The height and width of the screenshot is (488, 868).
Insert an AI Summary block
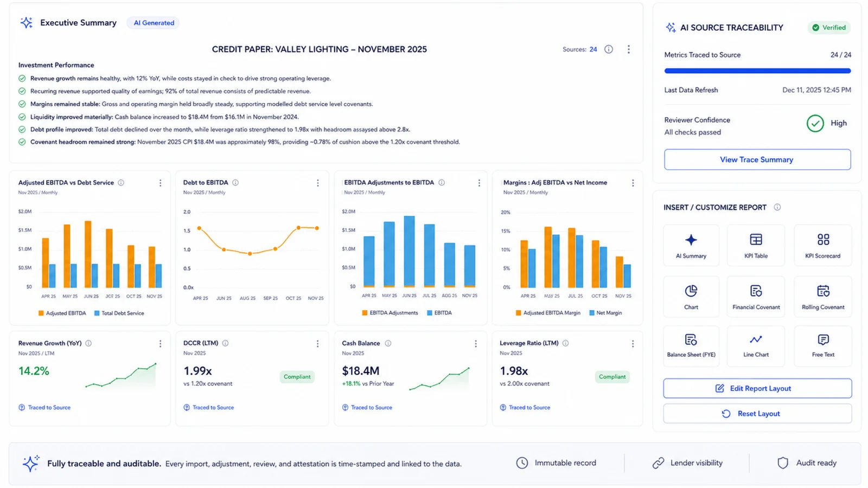(x=691, y=246)
